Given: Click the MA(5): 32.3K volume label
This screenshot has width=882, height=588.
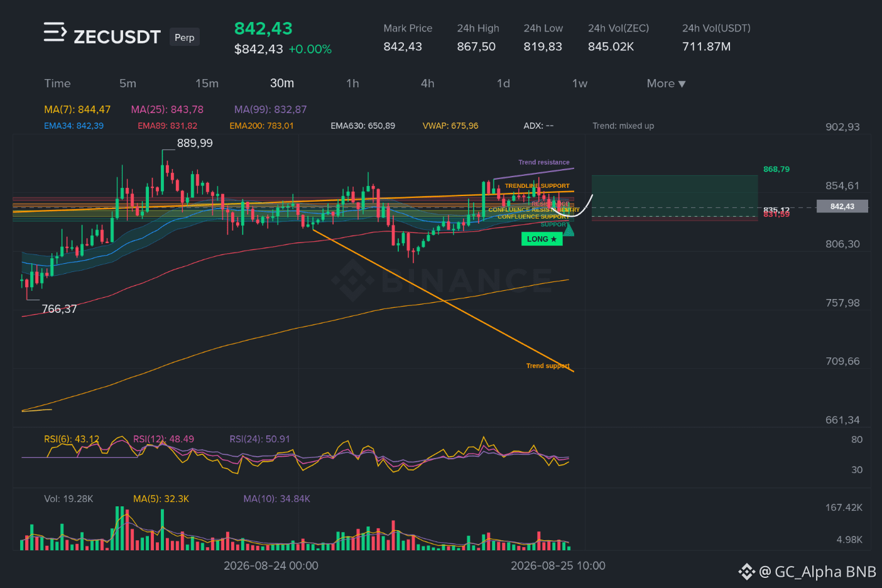Looking at the screenshot, I should pyautogui.click(x=161, y=499).
